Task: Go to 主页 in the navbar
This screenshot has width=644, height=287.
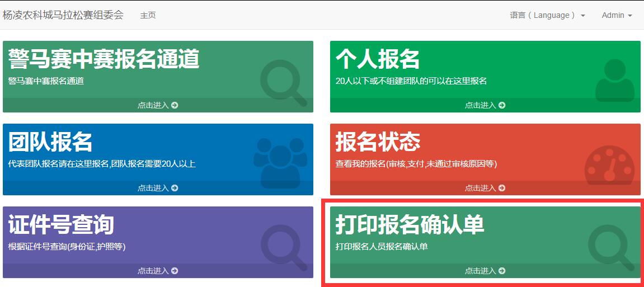Action: tap(148, 16)
